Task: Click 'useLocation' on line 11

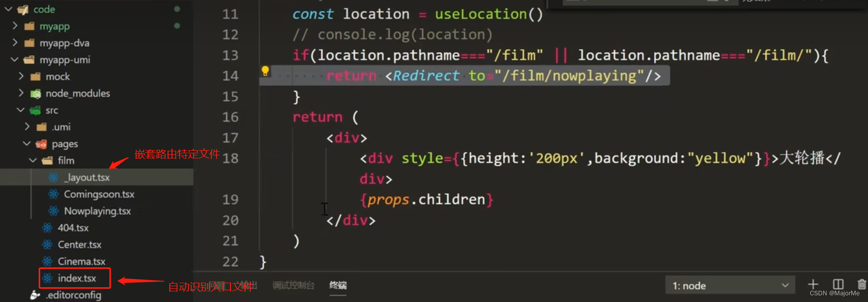Action: (x=481, y=14)
